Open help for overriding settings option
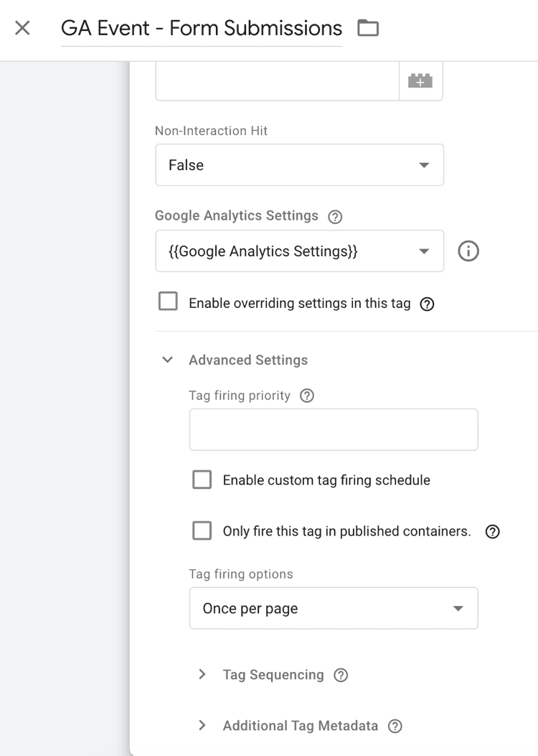This screenshot has width=538, height=756. pos(427,304)
